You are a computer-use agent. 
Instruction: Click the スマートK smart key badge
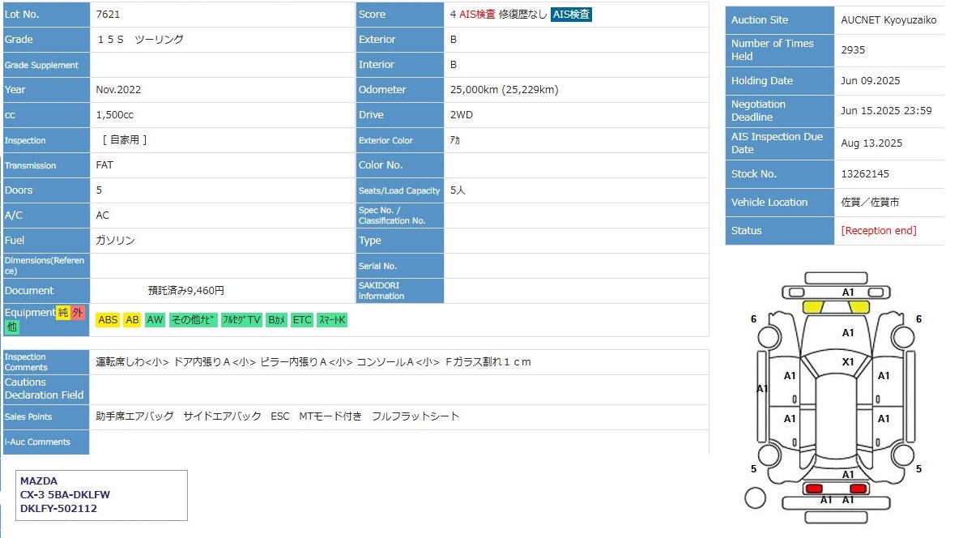332,320
